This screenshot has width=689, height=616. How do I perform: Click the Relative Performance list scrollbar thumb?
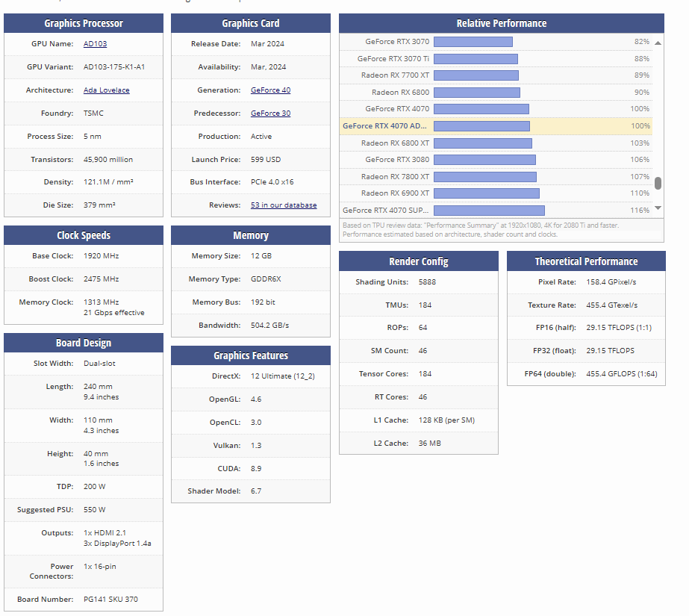click(658, 183)
